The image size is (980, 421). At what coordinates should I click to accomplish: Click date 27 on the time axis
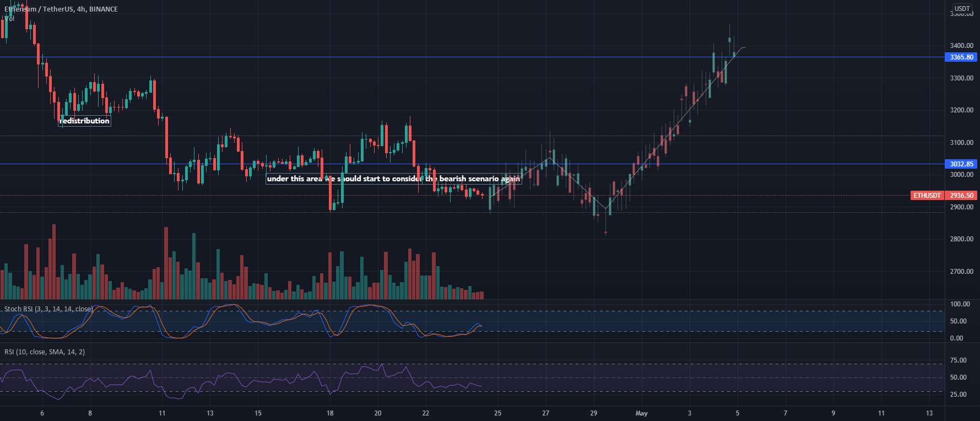(546, 413)
